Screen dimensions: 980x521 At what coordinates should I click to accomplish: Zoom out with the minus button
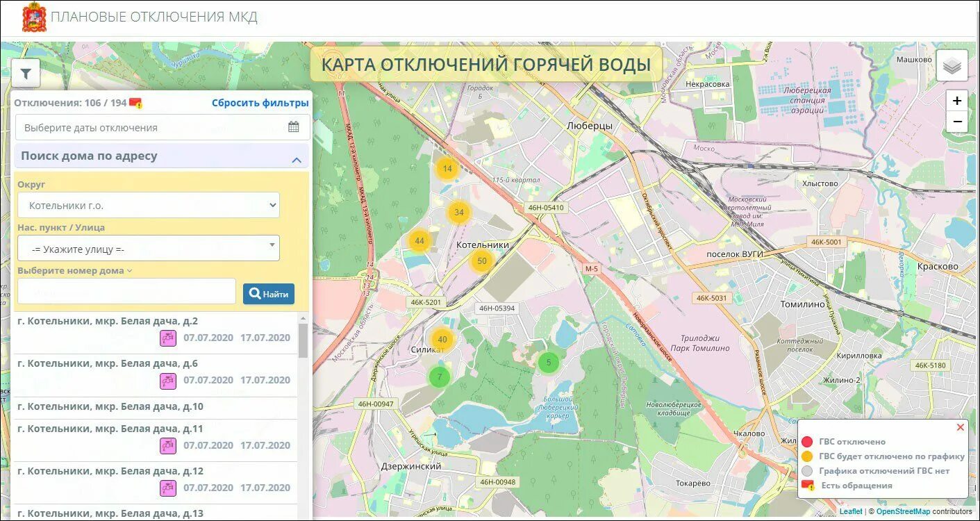(x=957, y=122)
